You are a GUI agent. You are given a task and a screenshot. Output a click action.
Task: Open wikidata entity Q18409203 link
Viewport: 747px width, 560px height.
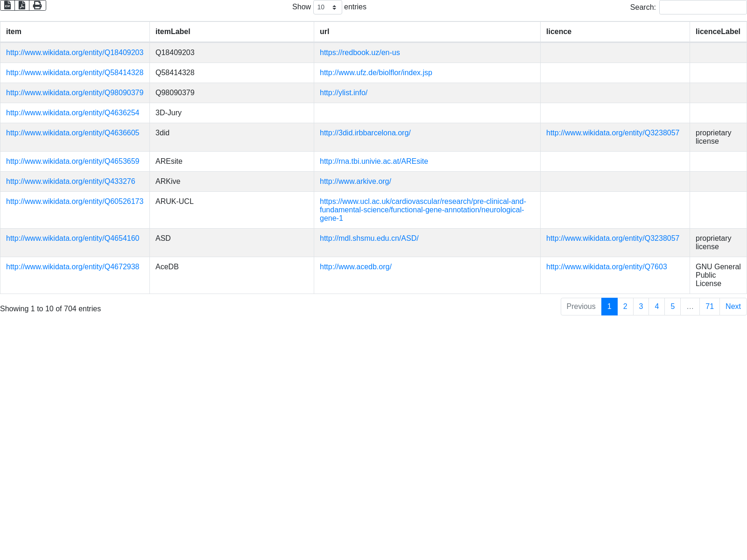(75, 53)
